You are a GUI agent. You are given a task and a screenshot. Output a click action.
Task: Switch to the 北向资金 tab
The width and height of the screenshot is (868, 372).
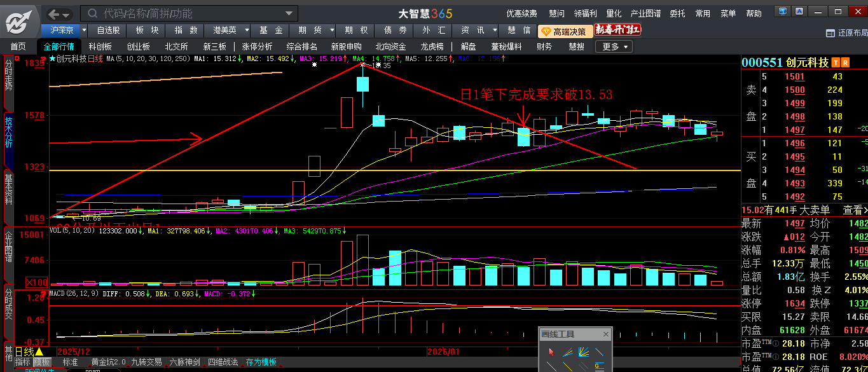click(x=390, y=46)
